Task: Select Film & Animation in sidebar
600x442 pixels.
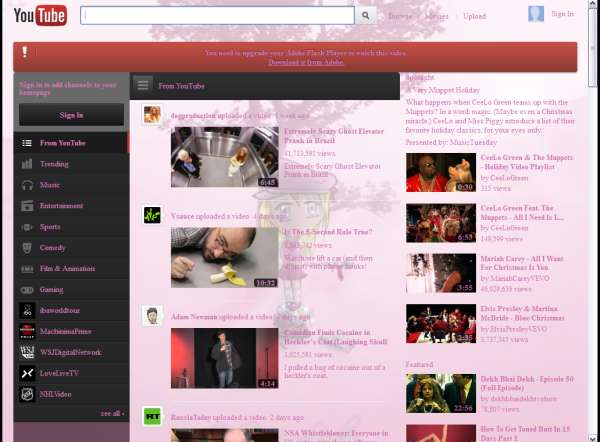Action: pyautogui.click(x=71, y=268)
